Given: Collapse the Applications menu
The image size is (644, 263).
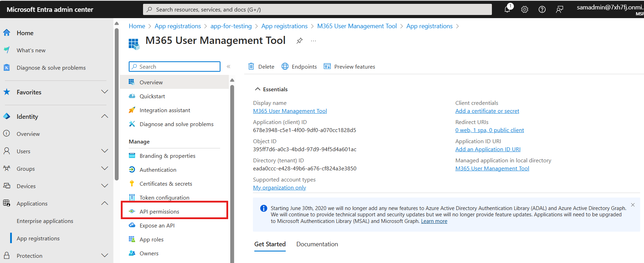Looking at the screenshot, I should [105, 203].
